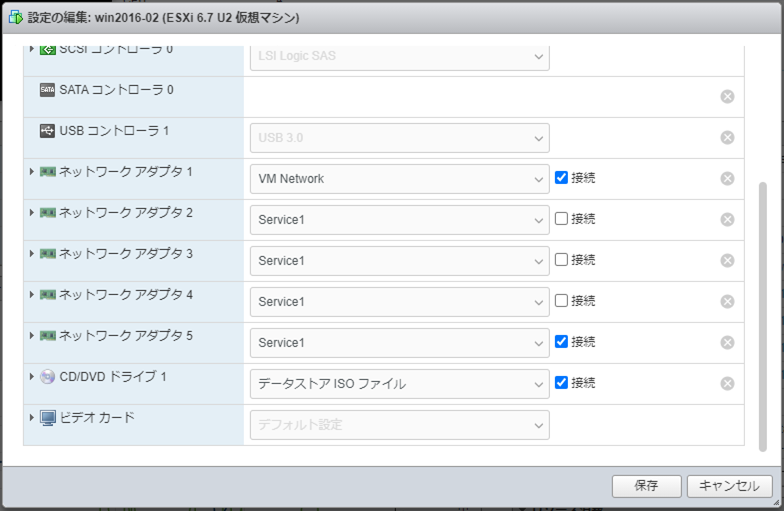Delete Network Adapter 3 via X icon
Viewport: 784px width, 511px height.
[x=727, y=260]
